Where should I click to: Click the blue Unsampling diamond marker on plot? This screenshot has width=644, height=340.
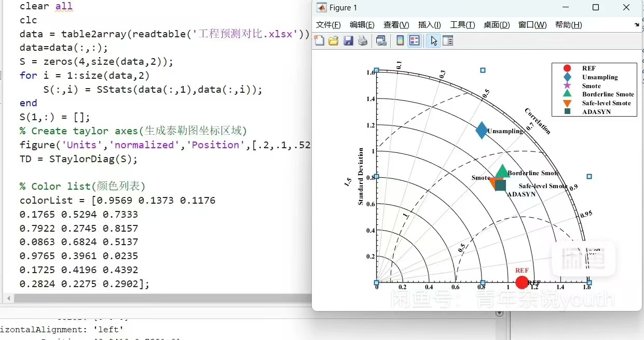pyautogui.click(x=482, y=130)
